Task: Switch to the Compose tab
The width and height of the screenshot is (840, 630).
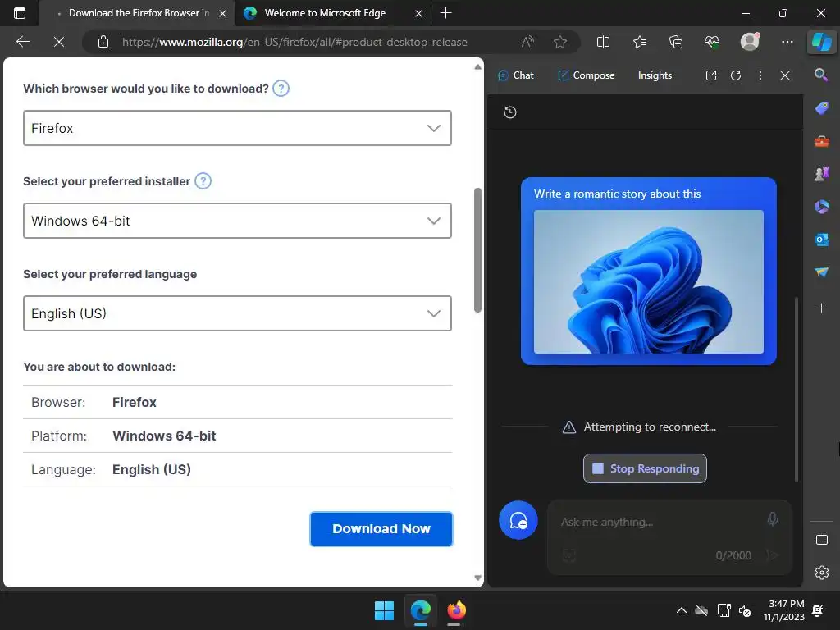Action: (x=586, y=75)
